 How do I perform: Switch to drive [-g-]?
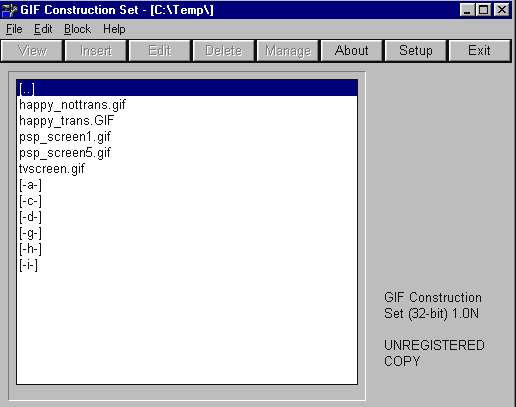pos(187,233)
